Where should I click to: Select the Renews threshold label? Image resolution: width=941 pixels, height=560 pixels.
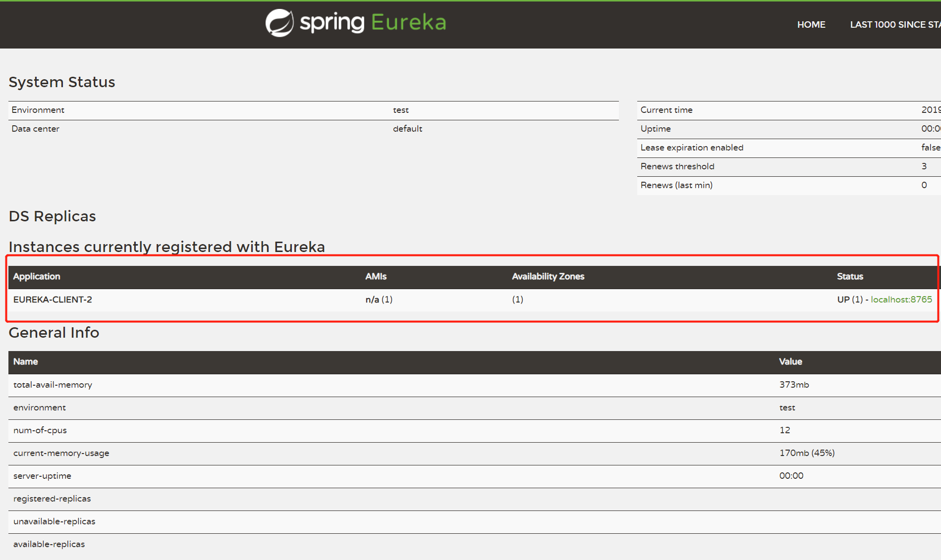point(677,166)
